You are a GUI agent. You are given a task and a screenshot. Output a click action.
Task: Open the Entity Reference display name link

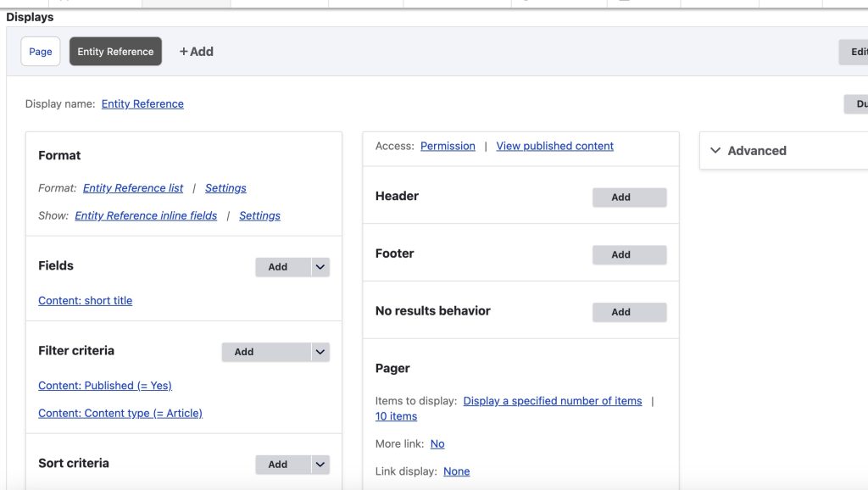point(142,104)
